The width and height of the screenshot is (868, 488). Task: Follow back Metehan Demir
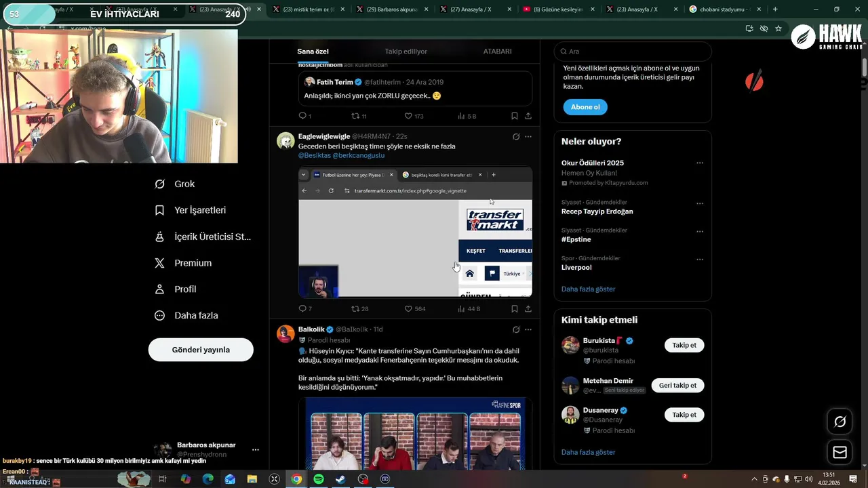coord(677,385)
